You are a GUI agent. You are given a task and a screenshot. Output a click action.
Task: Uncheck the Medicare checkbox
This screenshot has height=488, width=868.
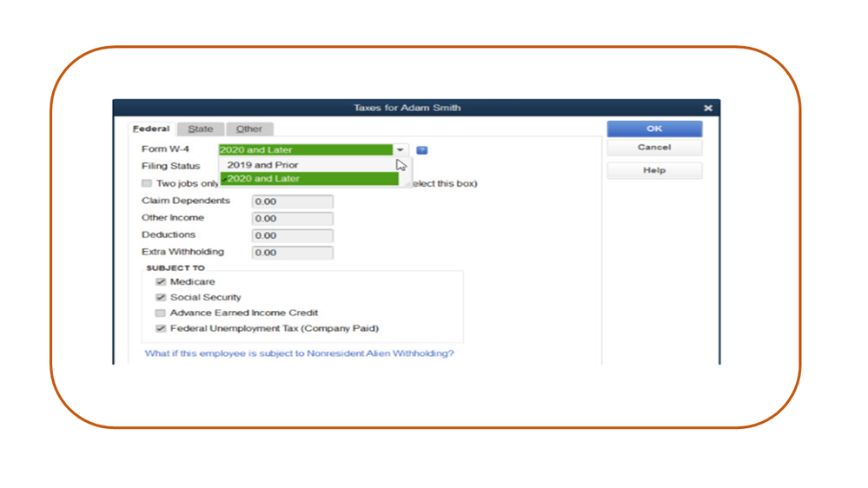pos(161,281)
